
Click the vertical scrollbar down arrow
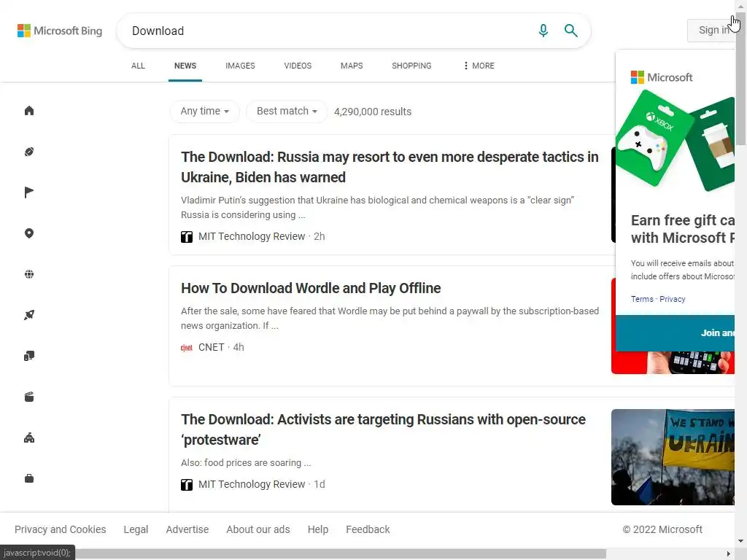click(741, 541)
